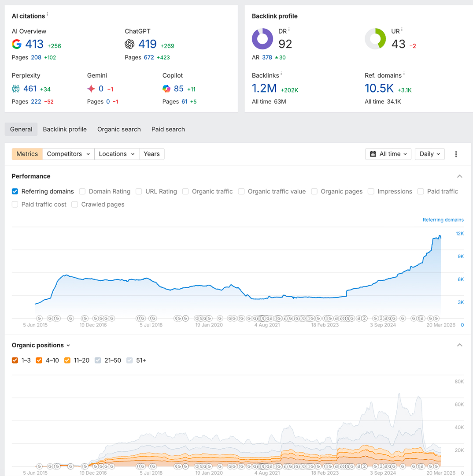
Task: Click the DR donut chart icon
Action: click(x=262, y=39)
